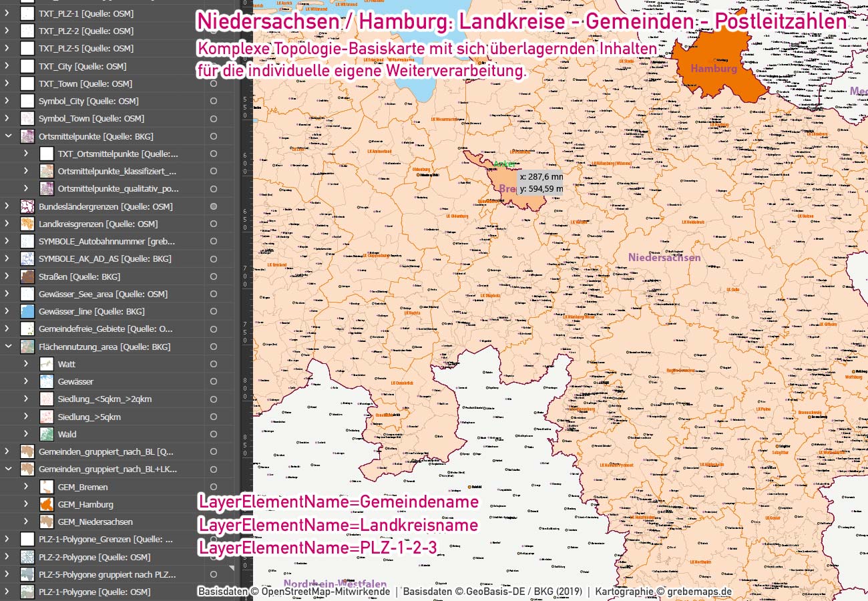This screenshot has width=868, height=601.
Task: Click the GEM_Bremen sublayer thumbnail
Action: coord(45,486)
